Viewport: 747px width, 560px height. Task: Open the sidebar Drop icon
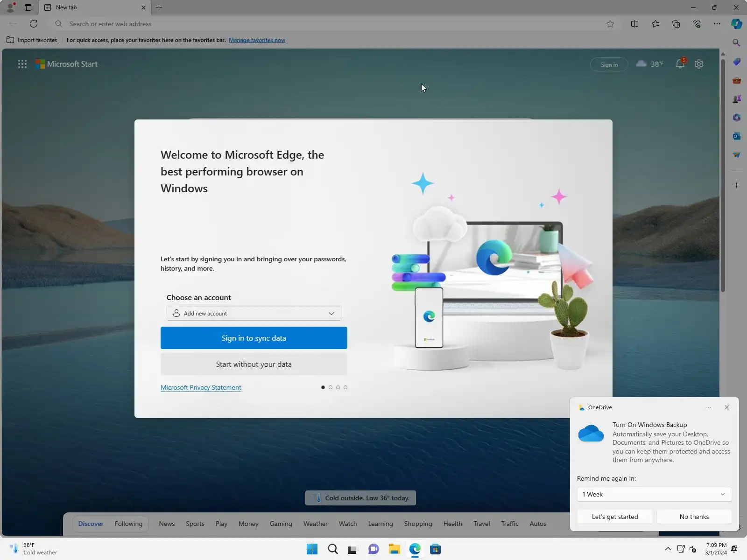pyautogui.click(x=737, y=155)
